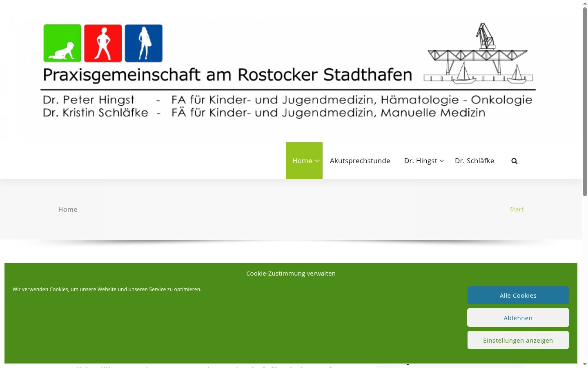Click the red child figure icon
Screen dimensions: 588x368
coord(103,43)
